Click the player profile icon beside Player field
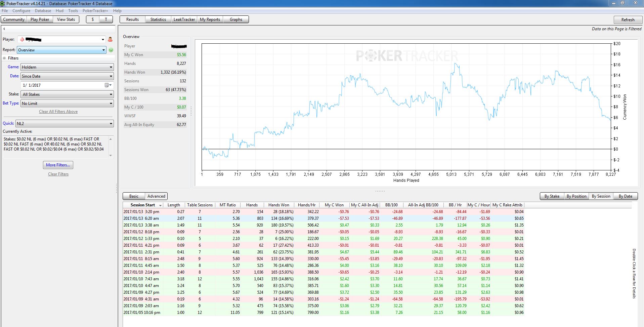 110,39
